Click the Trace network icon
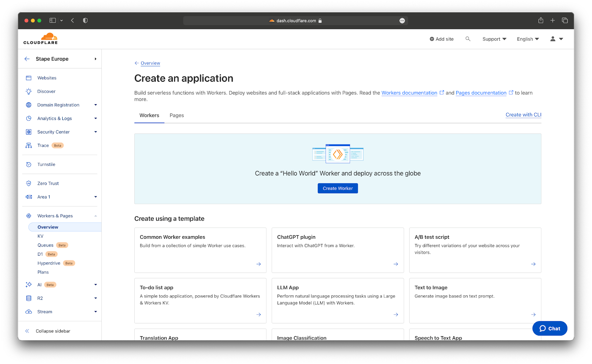592x364 pixels. click(28, 146)
